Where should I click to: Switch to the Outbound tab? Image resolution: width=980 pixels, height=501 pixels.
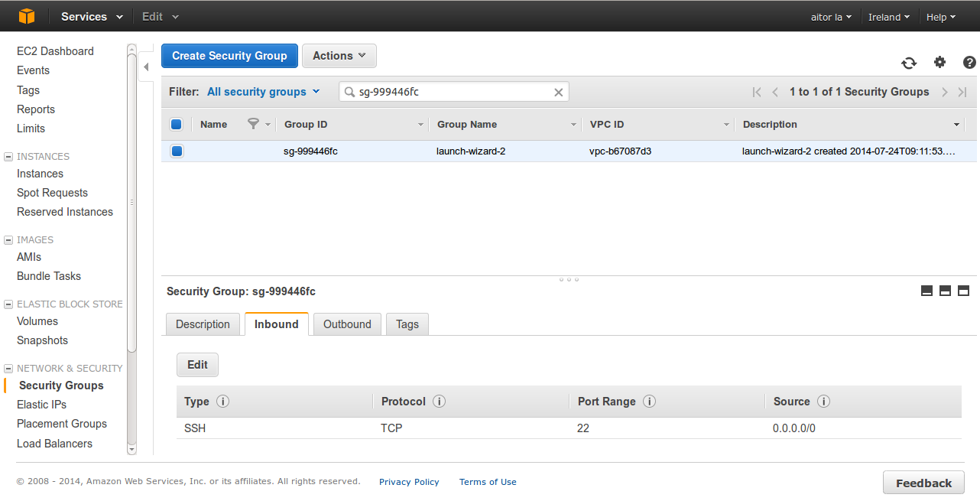[x=347, y=324]
